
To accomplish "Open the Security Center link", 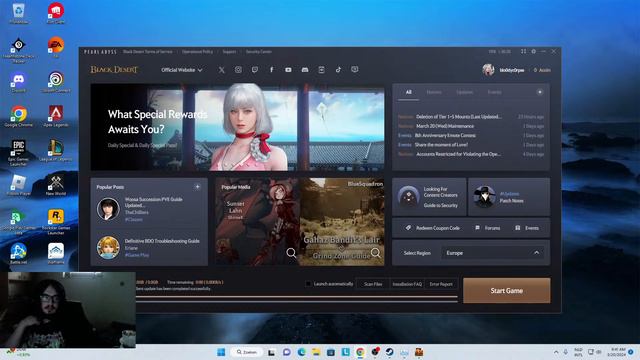I will [x=259, y=52].
